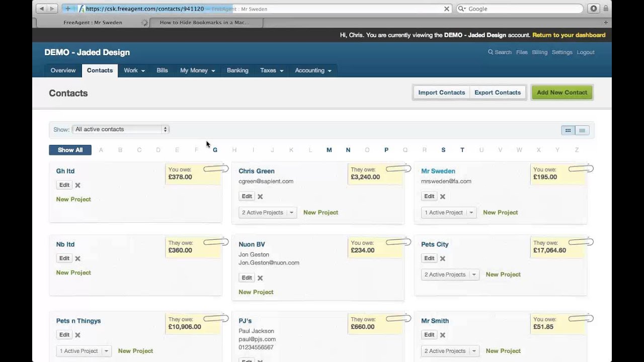Delete the Nuon BV contact with the X
Screen dimensions: 644x362
pos(260,278)
